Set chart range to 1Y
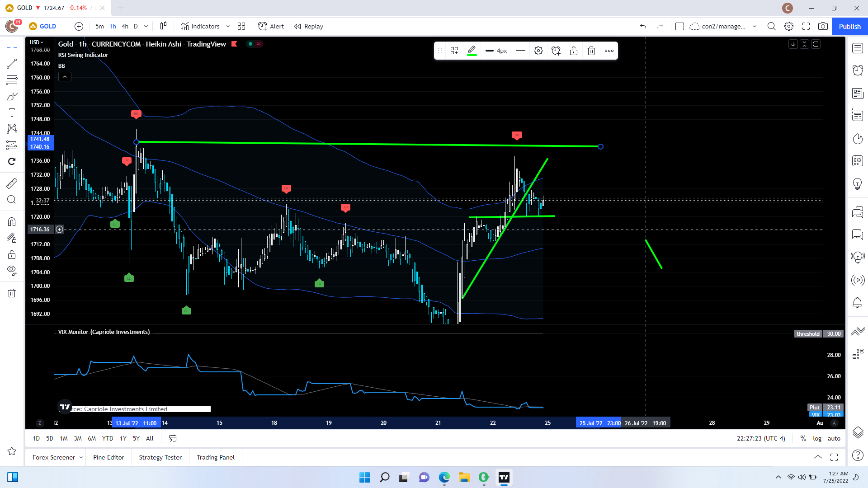This screenshot has width=868, height=488. coord(123,438)
